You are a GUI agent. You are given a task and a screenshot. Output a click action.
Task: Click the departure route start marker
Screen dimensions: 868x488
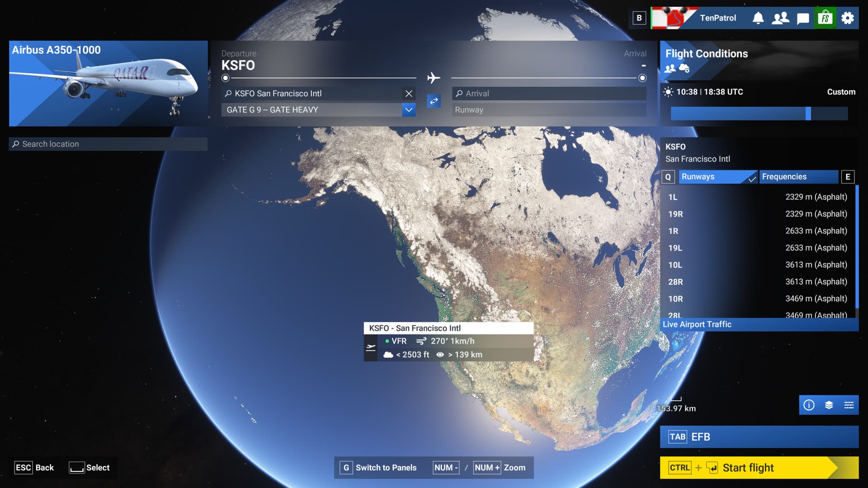[226, 78]
